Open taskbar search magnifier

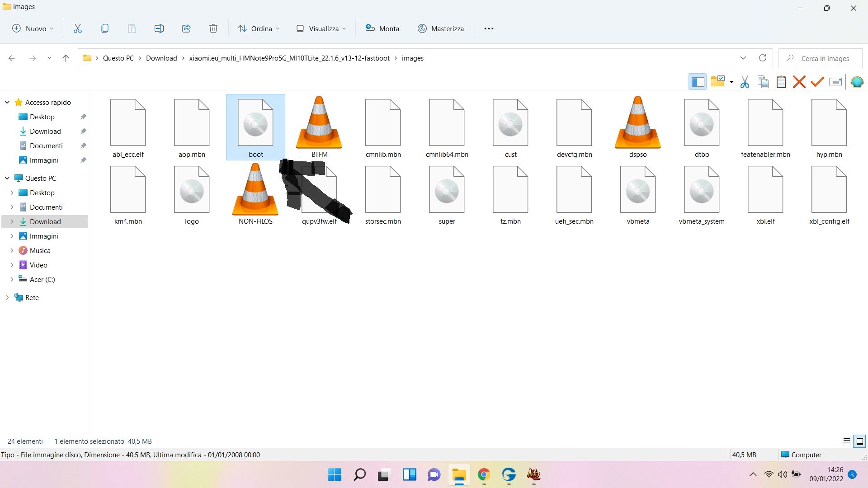point(359,475)
